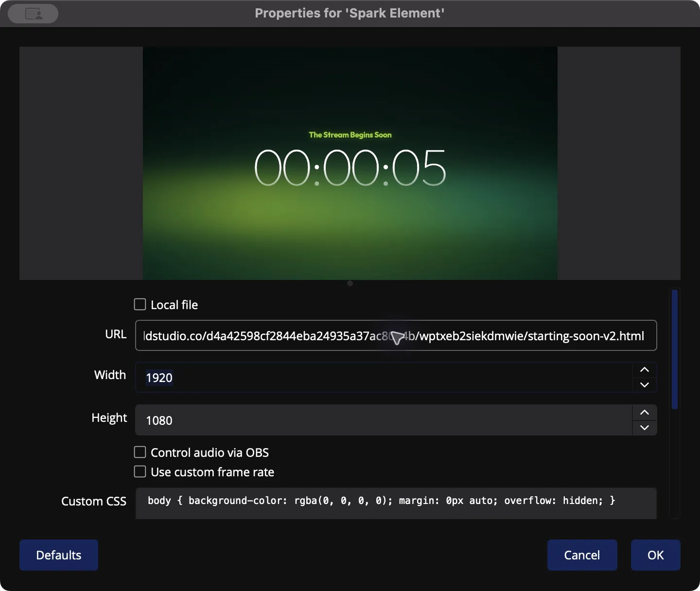
Task: Click the URL input field
Action: tap(396, 335)
